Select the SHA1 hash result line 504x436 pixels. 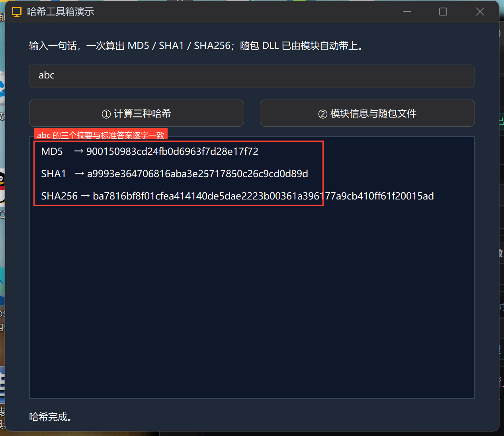[x=174, y=174]
